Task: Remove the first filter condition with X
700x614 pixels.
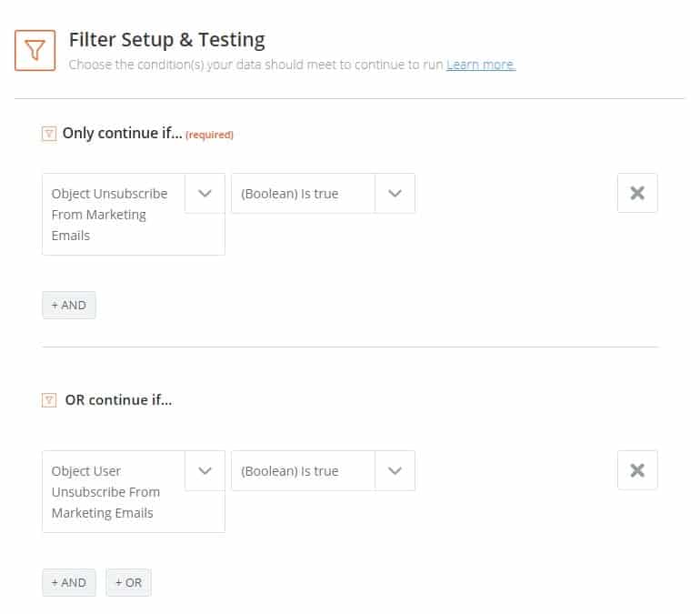Action: (637, 193)
